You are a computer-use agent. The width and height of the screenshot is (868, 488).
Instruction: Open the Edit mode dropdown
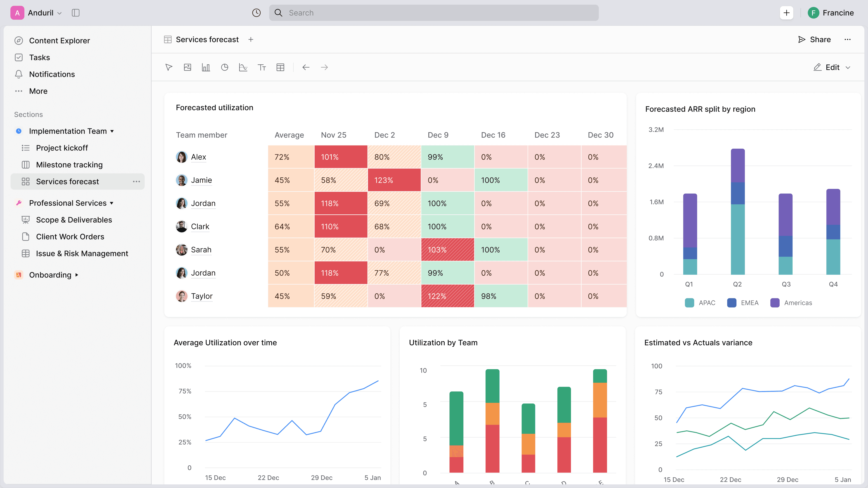coord(848,67)
